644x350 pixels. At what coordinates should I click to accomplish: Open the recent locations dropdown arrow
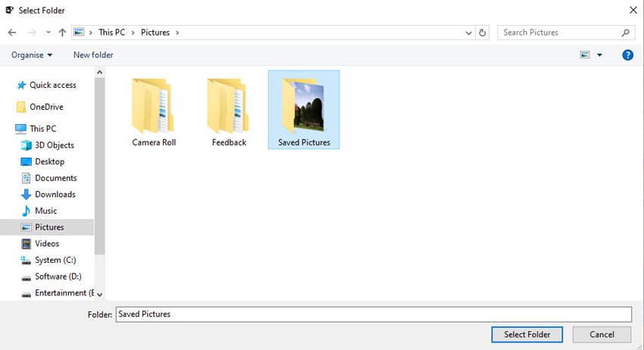pyautogui.click(x=48, y=33)
